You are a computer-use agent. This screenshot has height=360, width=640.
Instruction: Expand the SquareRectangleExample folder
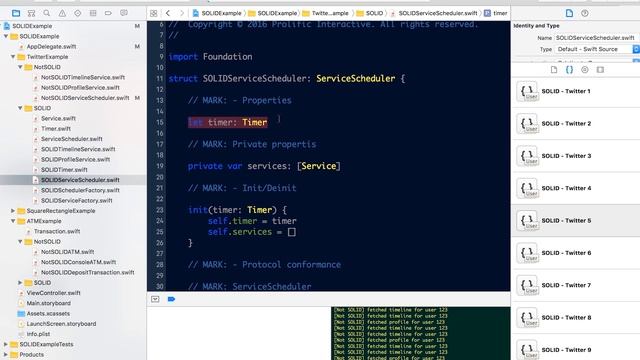tap(13, 211)
